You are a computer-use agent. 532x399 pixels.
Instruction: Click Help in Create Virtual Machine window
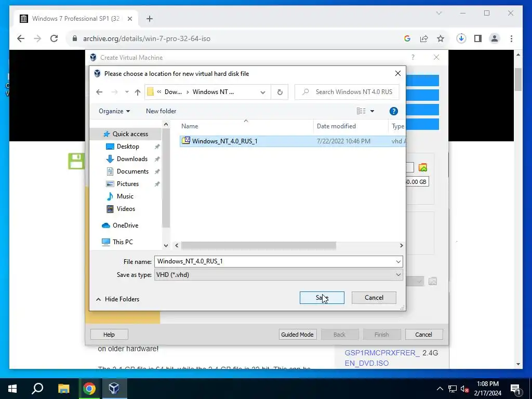coord(109,335)
